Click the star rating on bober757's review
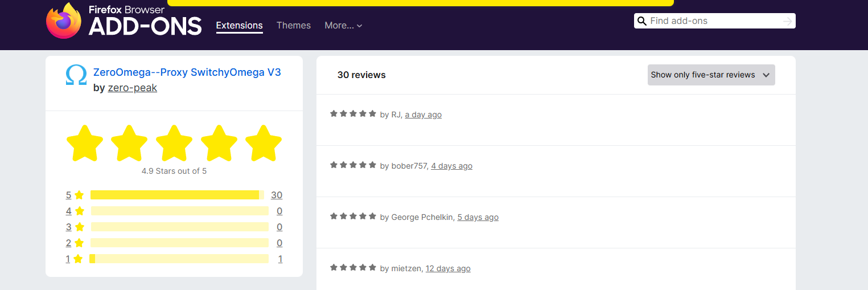Screen dimensions: 868x290 tap(353, 165)
